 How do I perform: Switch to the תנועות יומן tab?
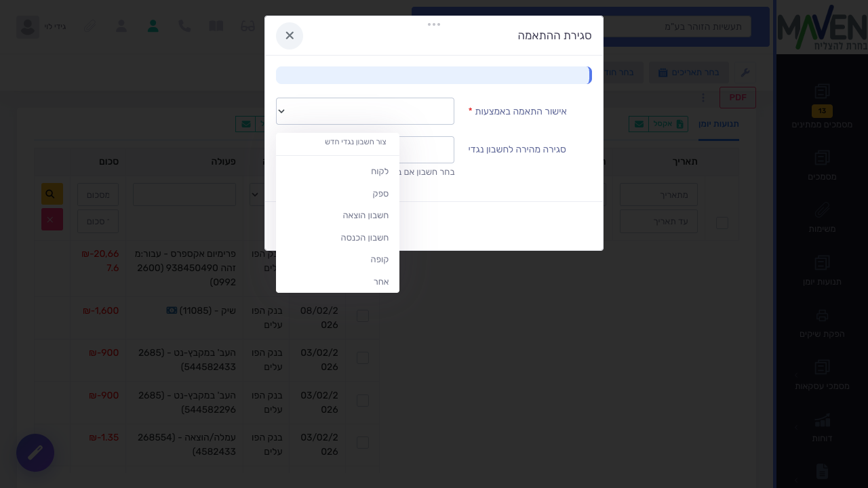coord(719,124)
